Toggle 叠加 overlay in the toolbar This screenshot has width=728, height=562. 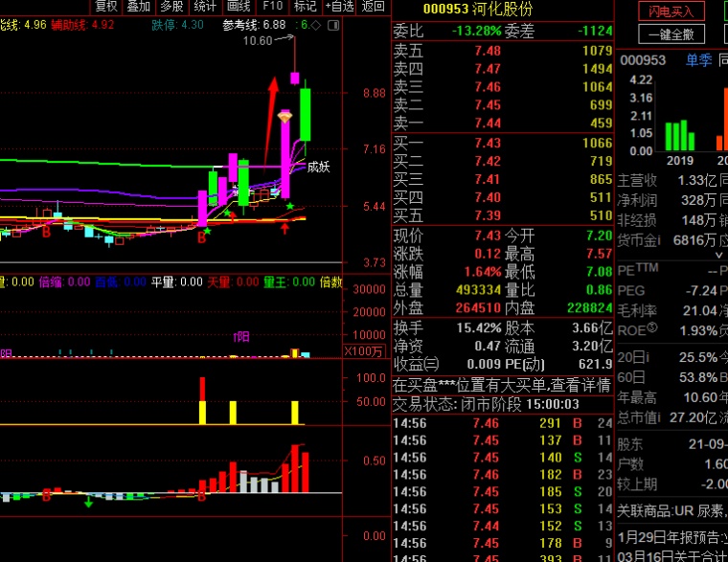click(x=138, y=7)
